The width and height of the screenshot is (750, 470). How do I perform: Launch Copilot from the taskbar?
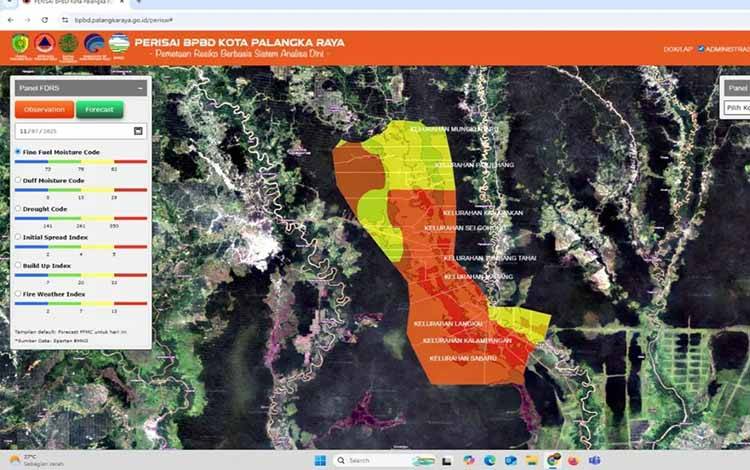point(469,460)
